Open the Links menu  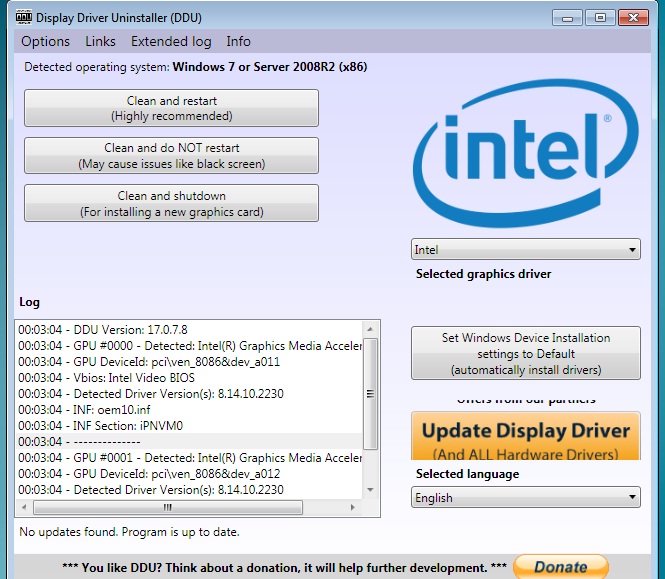pyautogui.click(x=101, y=42)
